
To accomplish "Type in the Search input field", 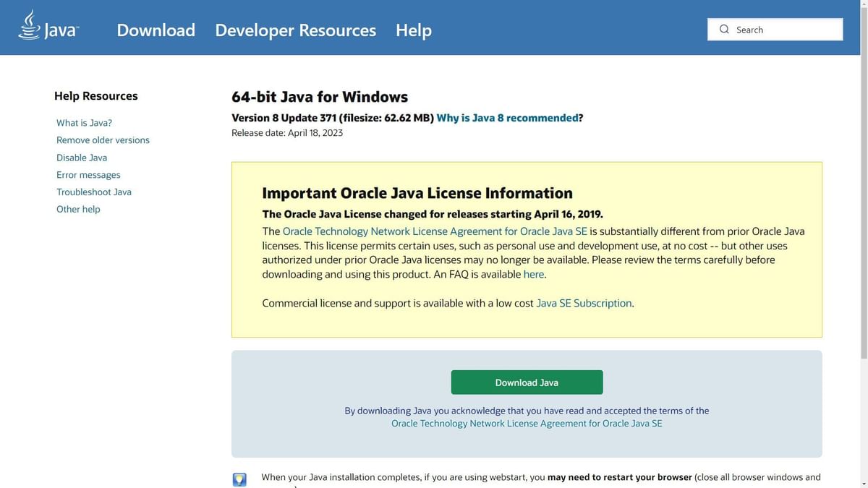I will (x=785, y=30).
